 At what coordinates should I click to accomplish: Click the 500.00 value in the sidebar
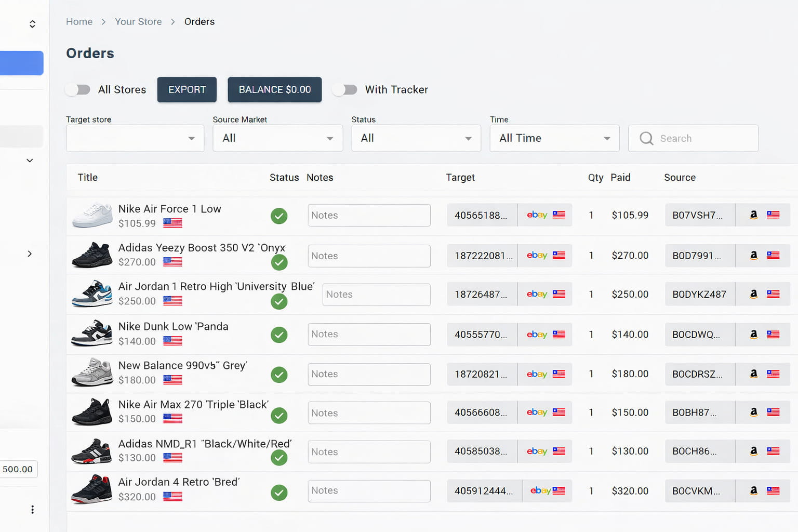18,469
